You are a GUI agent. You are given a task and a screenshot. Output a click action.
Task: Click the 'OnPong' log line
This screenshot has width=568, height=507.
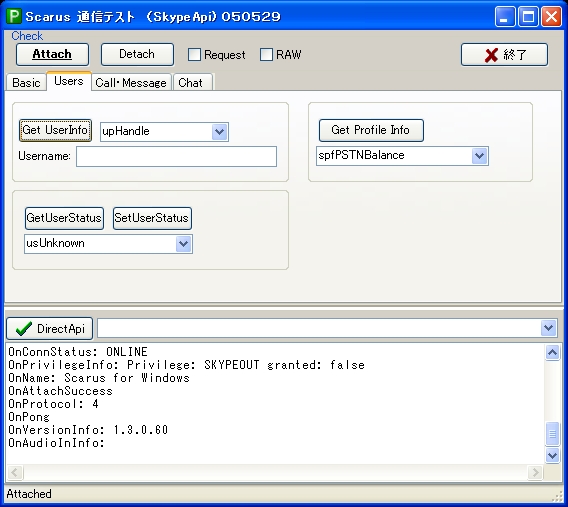(x=29, y=417)
